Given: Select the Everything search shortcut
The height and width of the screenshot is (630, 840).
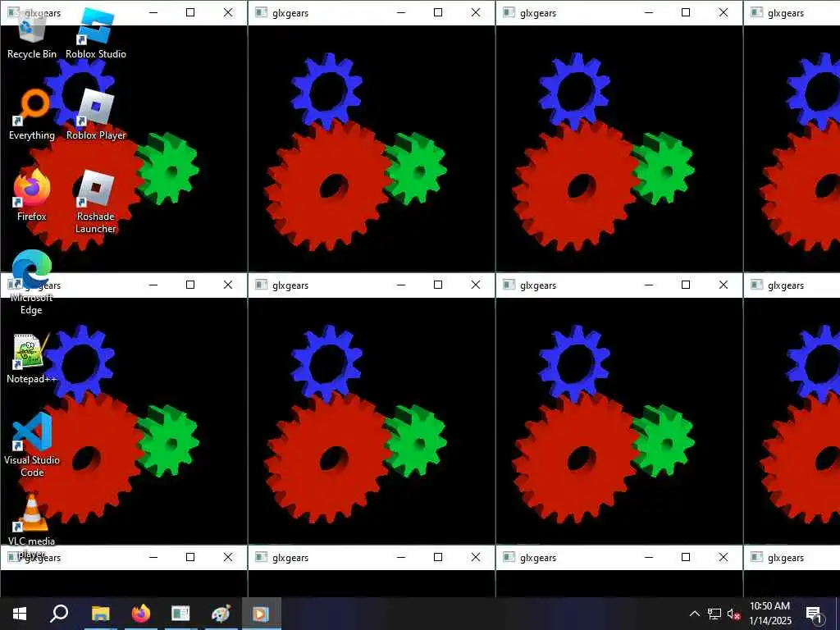Looking at the screenshot, I should 32,114.
